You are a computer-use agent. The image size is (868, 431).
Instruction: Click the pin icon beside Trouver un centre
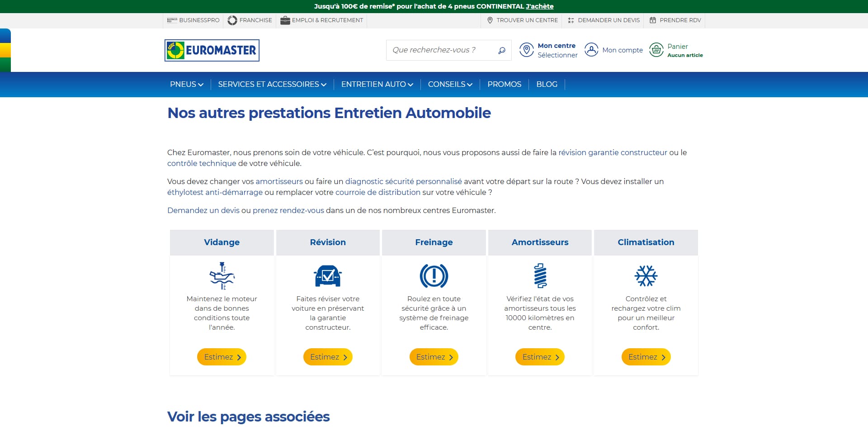pos(490,20)
